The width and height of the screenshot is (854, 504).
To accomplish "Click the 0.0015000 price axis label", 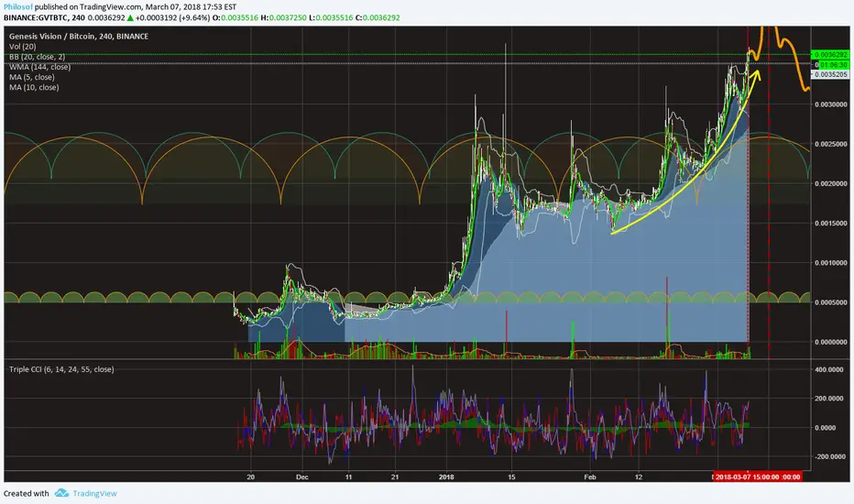I will click(x=831, y=224).
